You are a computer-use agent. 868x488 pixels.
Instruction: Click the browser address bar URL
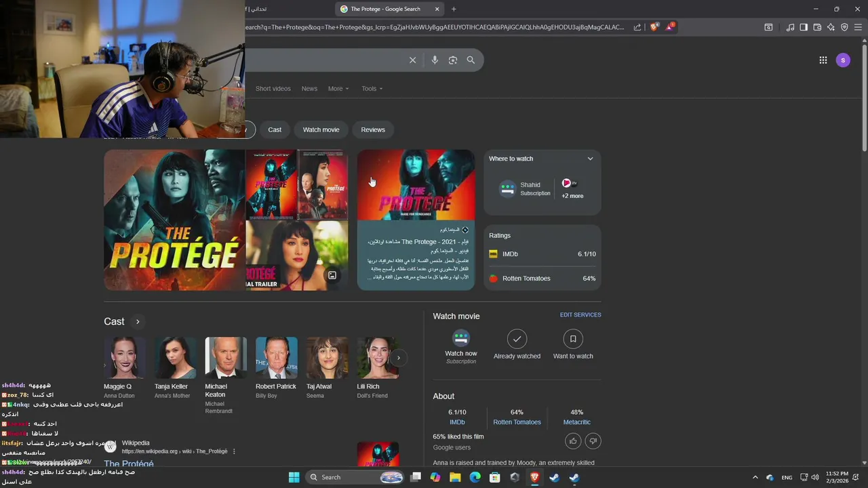434,27
